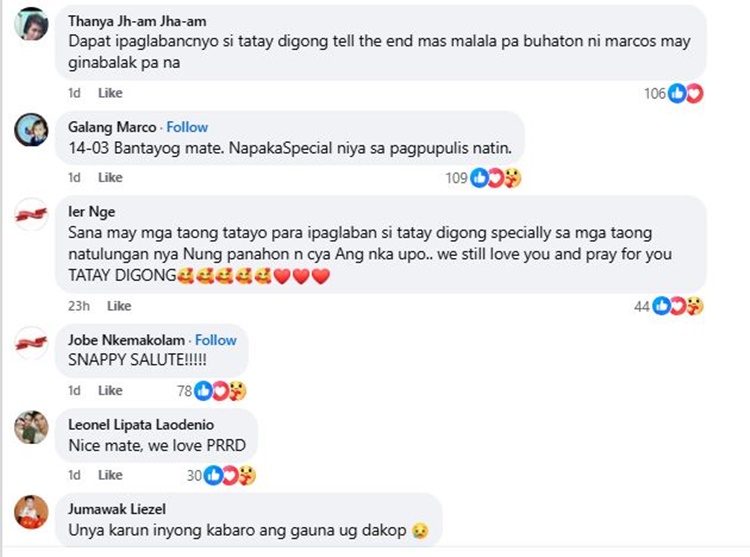Like the SNAPPY SALUTE comment

[110, 390]
